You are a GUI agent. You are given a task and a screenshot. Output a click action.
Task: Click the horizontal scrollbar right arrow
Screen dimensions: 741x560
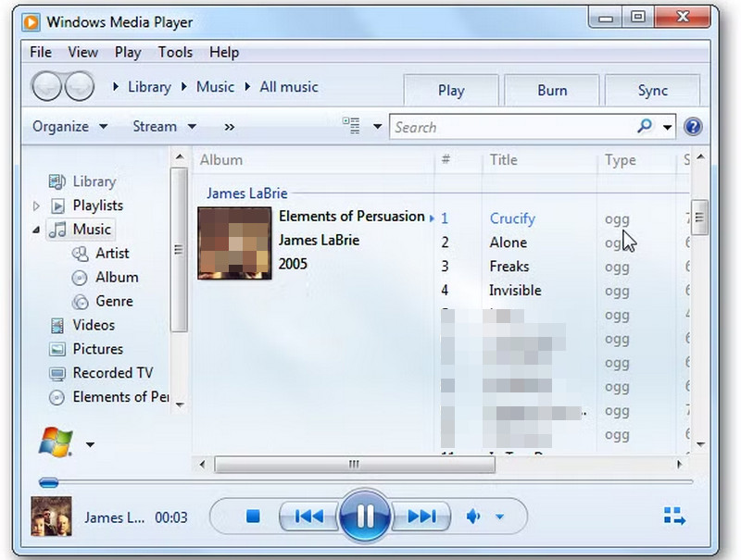pyautogui.click(x=679, y=464)
